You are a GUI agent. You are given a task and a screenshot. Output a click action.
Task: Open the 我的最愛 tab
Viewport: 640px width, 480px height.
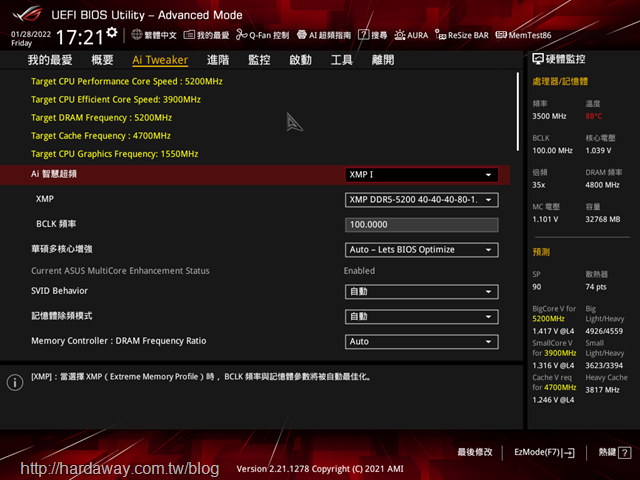tap(50, 60)
